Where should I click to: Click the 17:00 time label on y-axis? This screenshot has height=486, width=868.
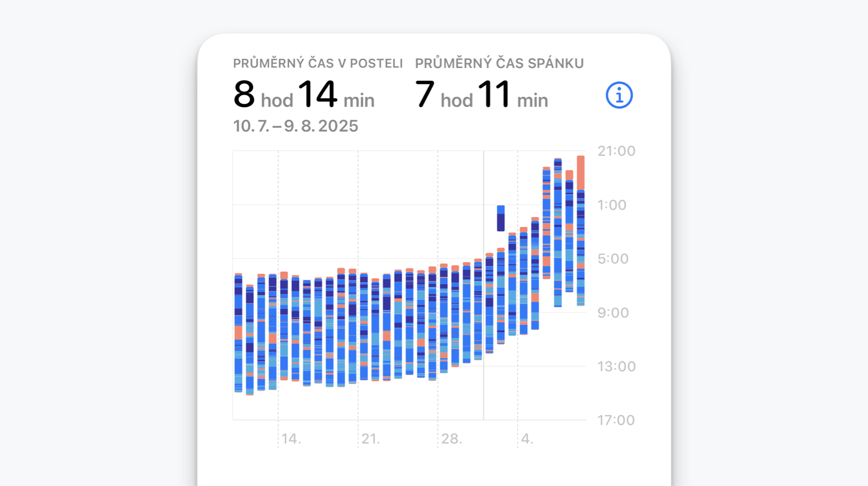616,420
